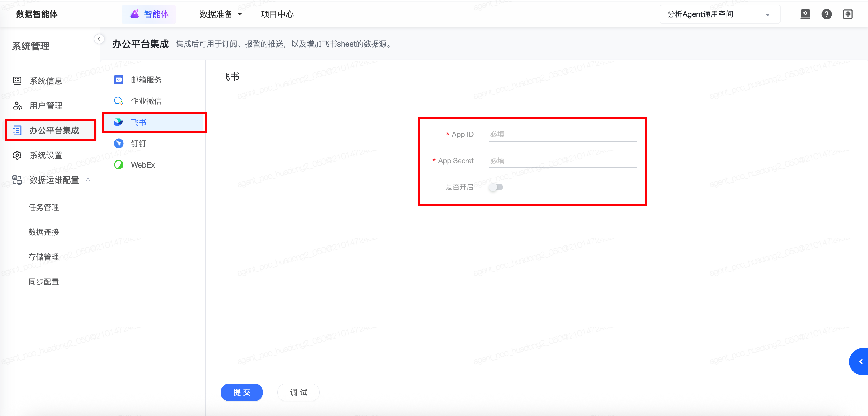The width and height of the screenshot is (868, 416).
Task: Open the 企业微信 integration item
Action: (x=146, y=101)
